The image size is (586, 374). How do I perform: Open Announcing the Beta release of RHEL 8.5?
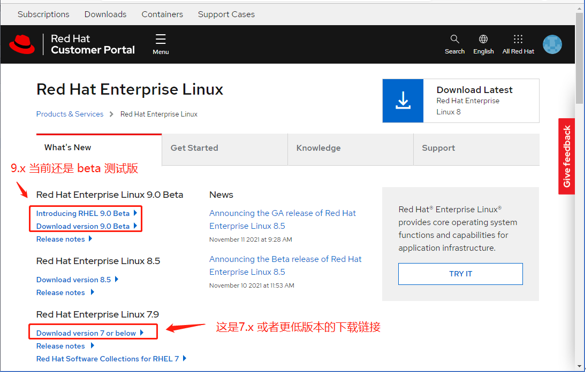[285, 265]
